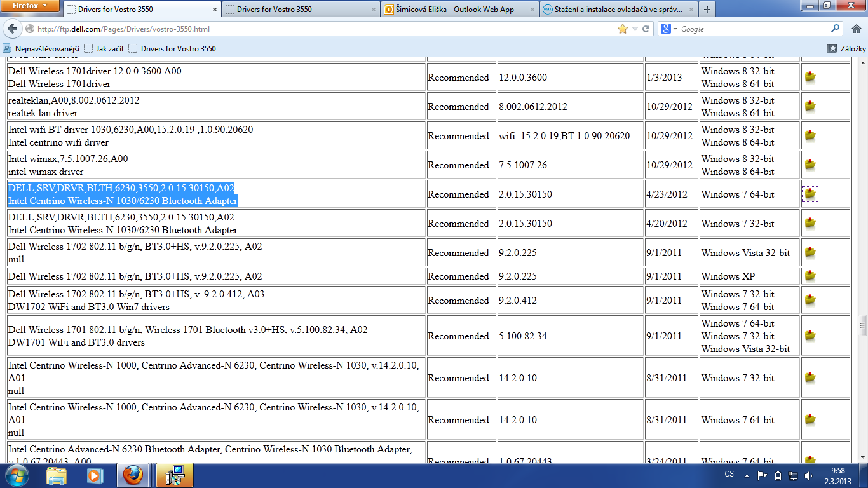The height and width of the screenshot is (488, 868).
Task: Click the download icon in the Intel wimax row
Action: click(x=810, y=165)
